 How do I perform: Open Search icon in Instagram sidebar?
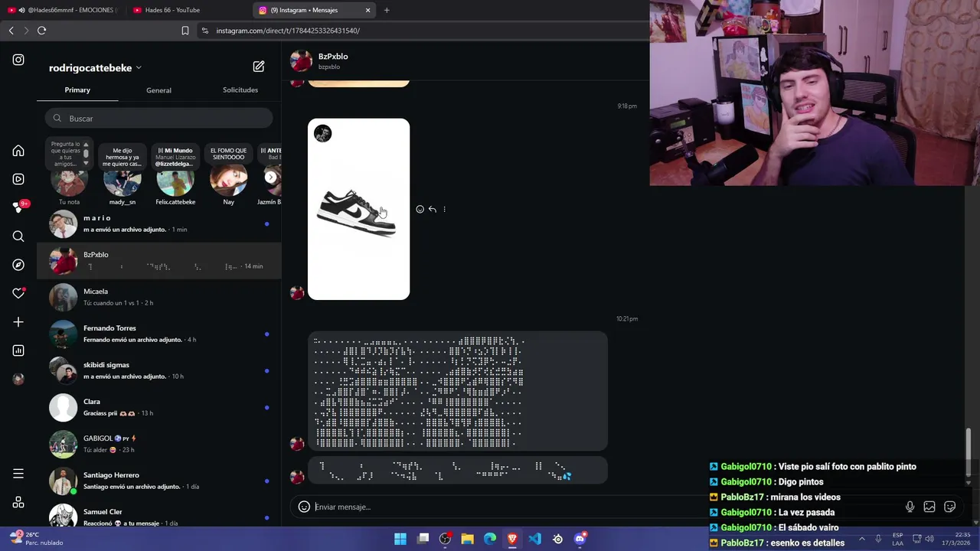click(x=18, y=236)
